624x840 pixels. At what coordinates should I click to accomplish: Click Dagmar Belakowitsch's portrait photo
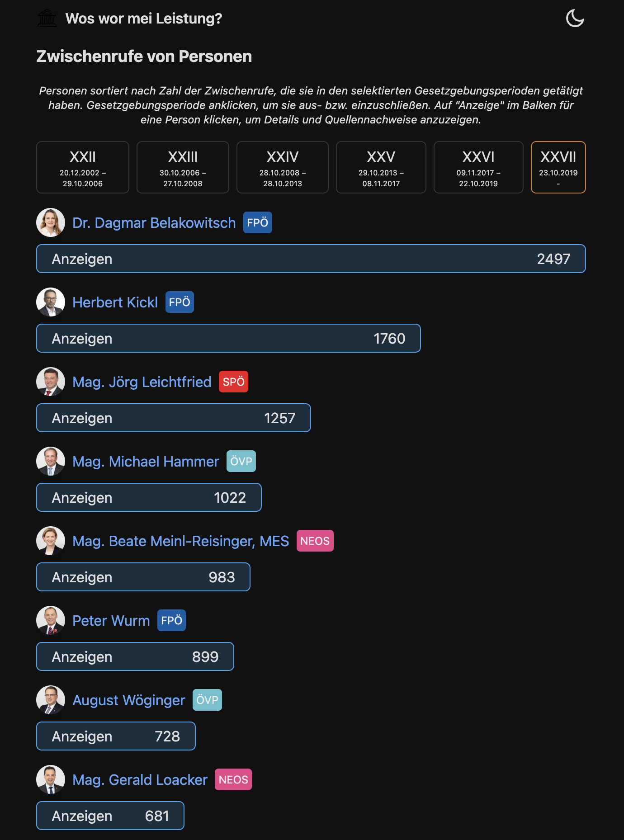coord(51,222)
